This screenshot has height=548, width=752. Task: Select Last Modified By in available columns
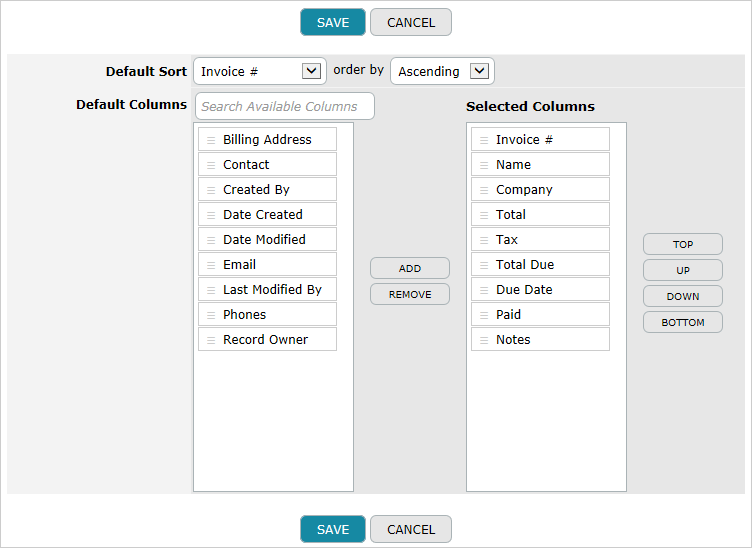(268, 289)
